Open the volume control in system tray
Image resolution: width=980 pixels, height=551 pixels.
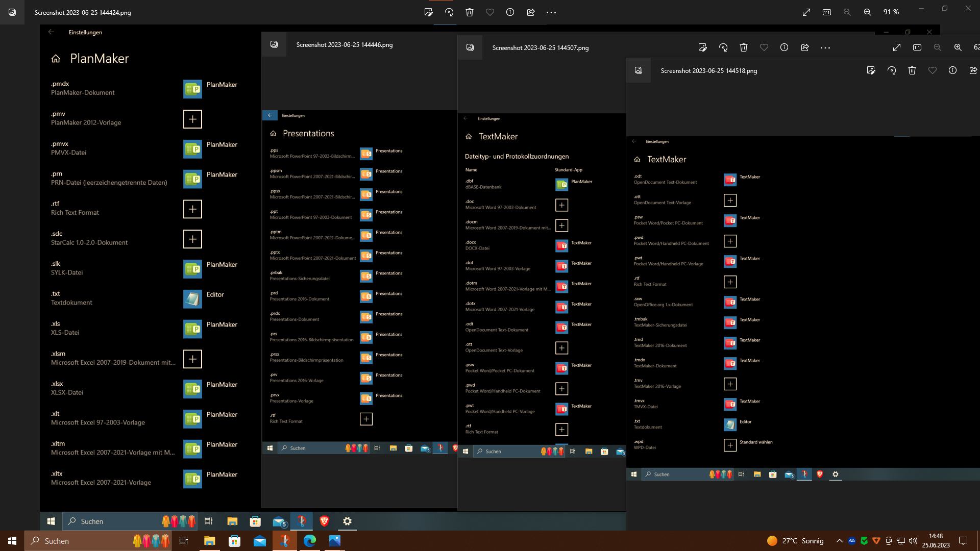[x=913, y=541]
